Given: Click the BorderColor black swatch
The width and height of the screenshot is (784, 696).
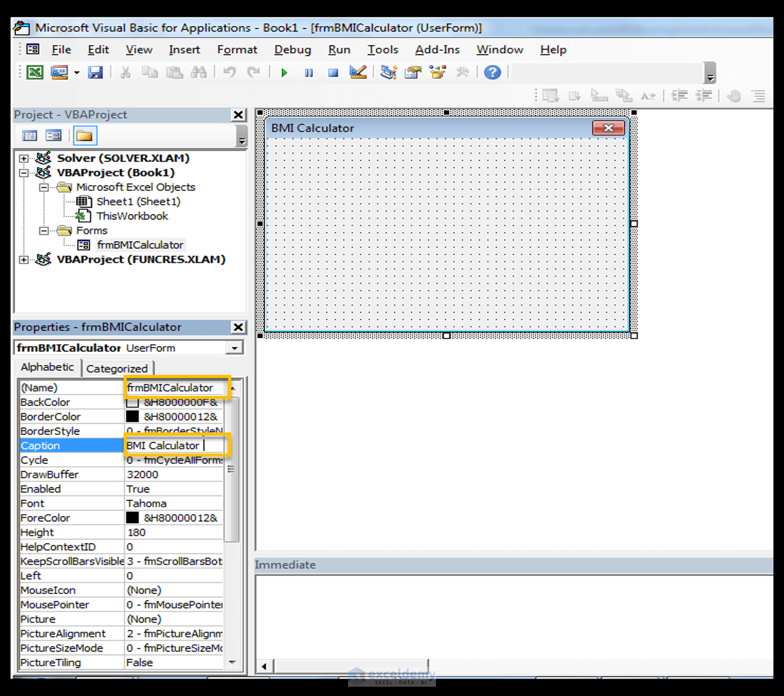Looking at the screenshot, I should pyautogui.click(x=132, y=416).
